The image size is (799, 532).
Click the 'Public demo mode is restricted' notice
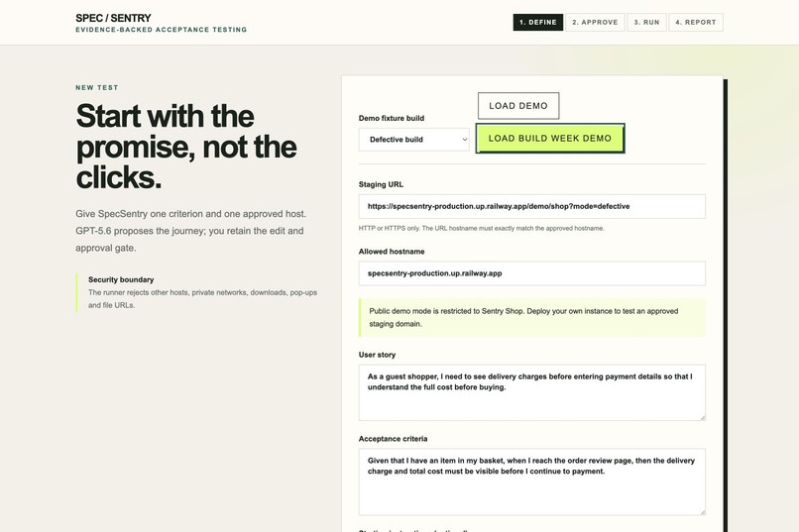[x=532, y=318]
